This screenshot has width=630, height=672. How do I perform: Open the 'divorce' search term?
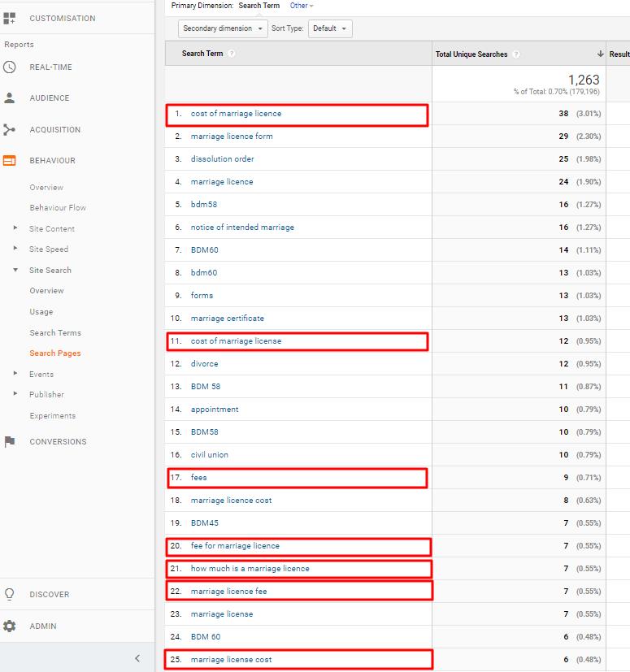(x=205, y=364)
